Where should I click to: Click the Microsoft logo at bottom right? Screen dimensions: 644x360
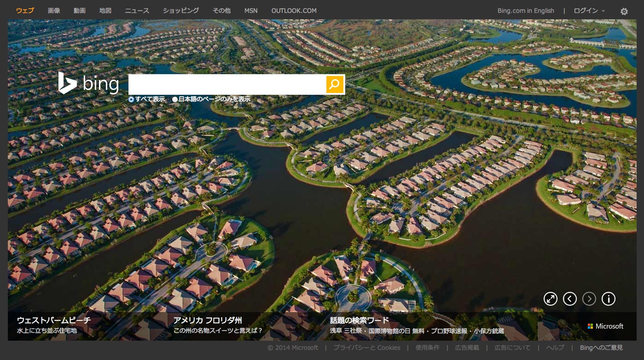[x=605, y=326]
